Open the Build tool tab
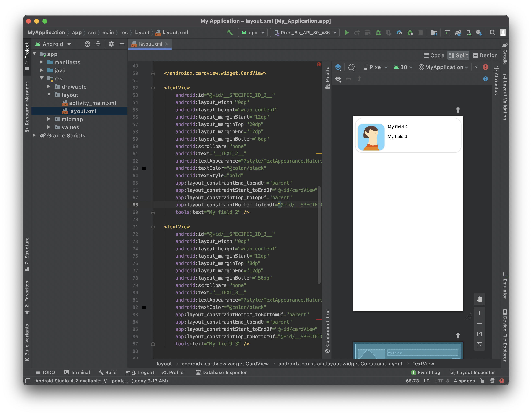 pyautogui.click(x=107, y=372)
